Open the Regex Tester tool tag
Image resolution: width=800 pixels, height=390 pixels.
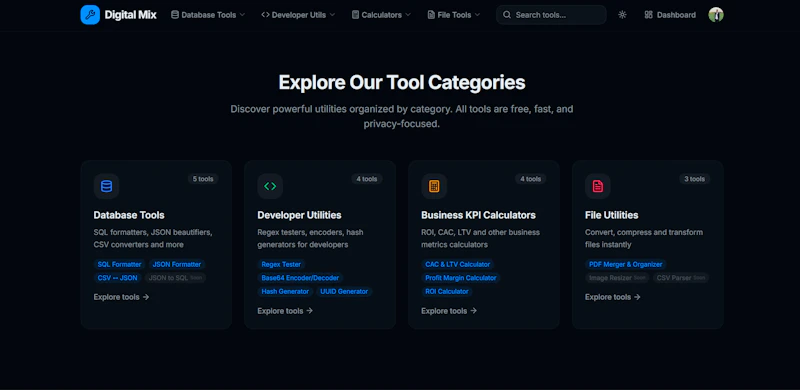281,264
